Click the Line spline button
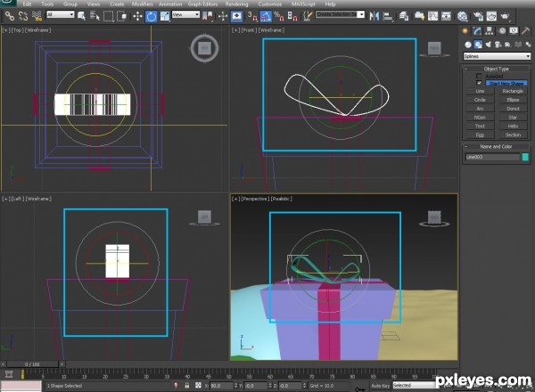The width and height of the screenshot is (535, 392). (480, 91)
